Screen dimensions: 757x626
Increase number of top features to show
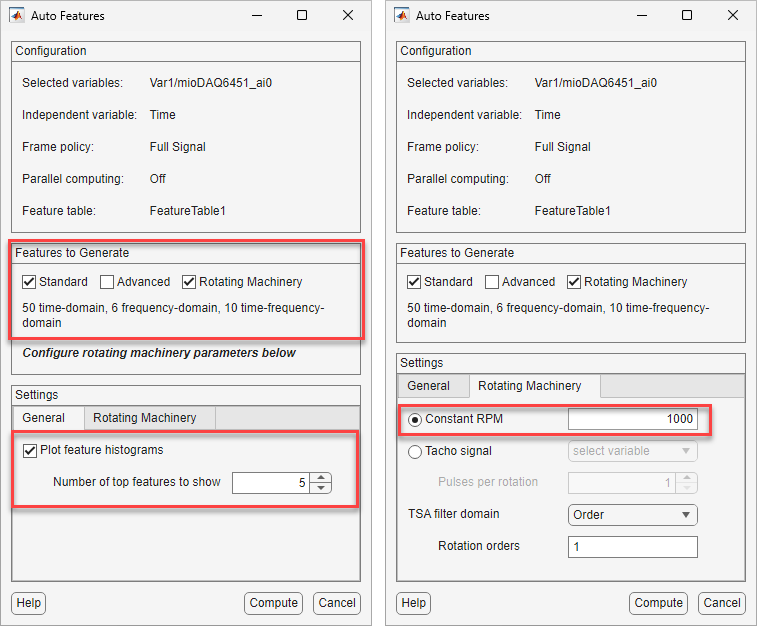click(321, 478)
